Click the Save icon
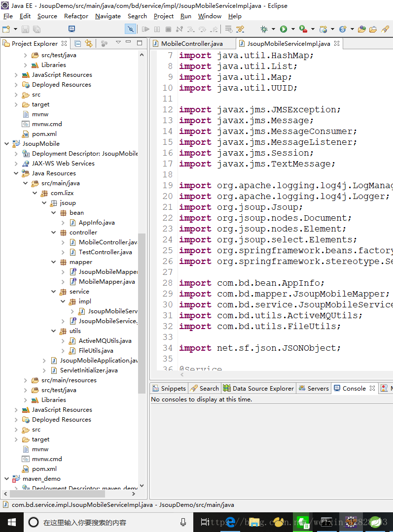 [26, 29]
